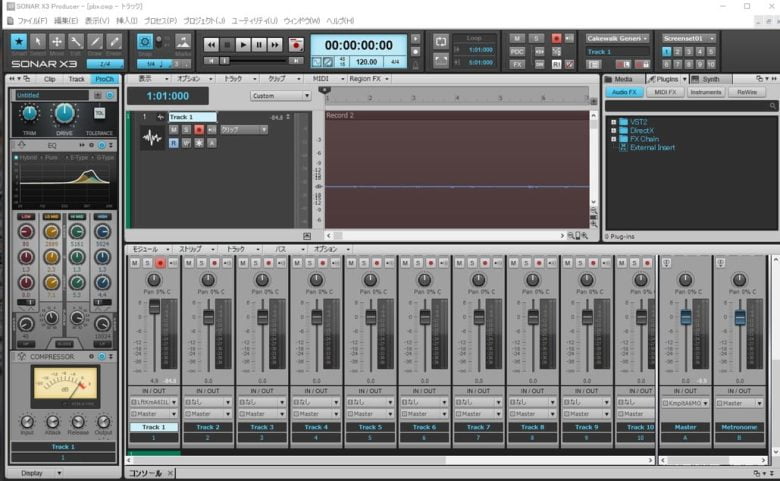This screenshot has height=481, width=780.
Task: Click the Pause transport button
Action: 259,45
